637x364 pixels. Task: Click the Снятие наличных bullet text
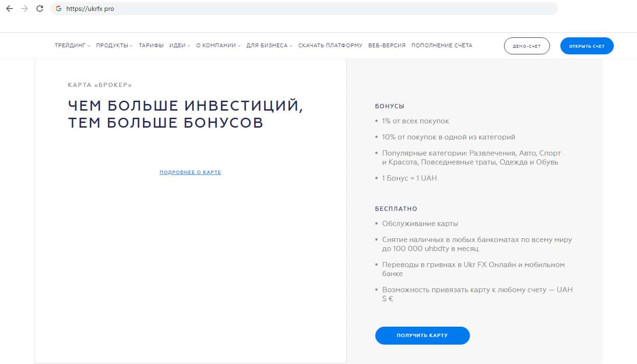point(477,244)
